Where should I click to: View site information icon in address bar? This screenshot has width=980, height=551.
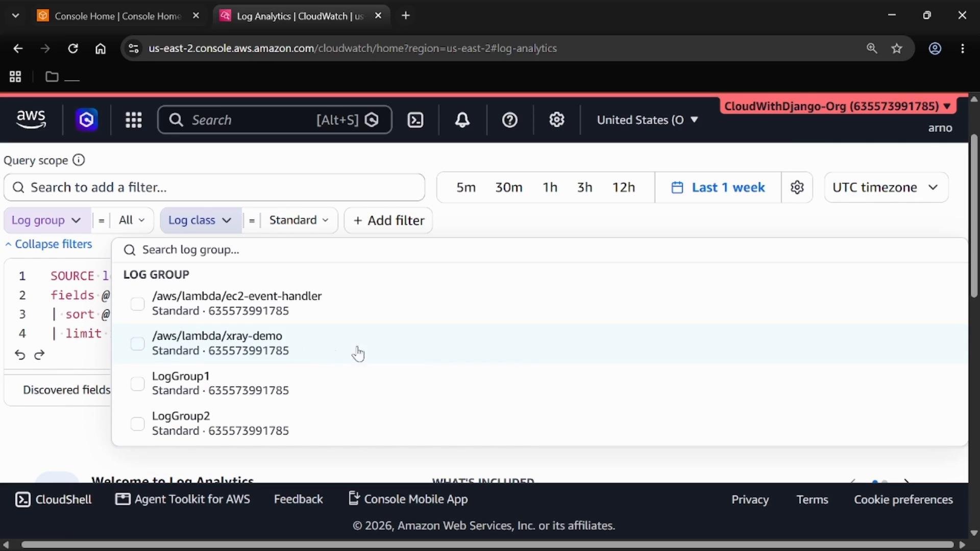pos(133,48)
